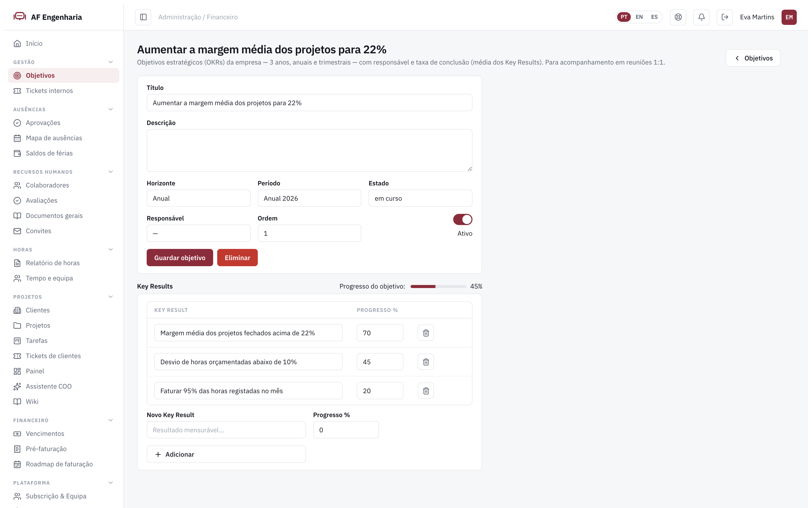Click the Administração / Financeiro breadcrumb
The width and height of the screenshot is (812, 508).
198,17
